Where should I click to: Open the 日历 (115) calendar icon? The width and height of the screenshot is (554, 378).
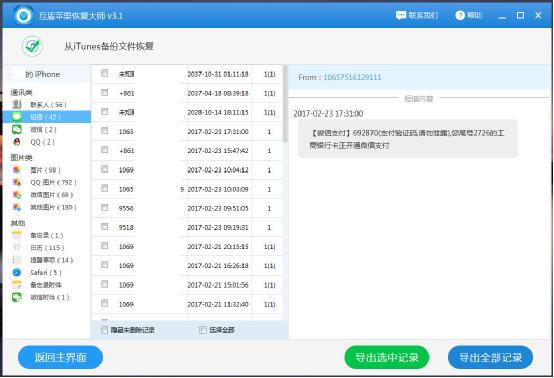pyautogui.click(x=17, y=247)
